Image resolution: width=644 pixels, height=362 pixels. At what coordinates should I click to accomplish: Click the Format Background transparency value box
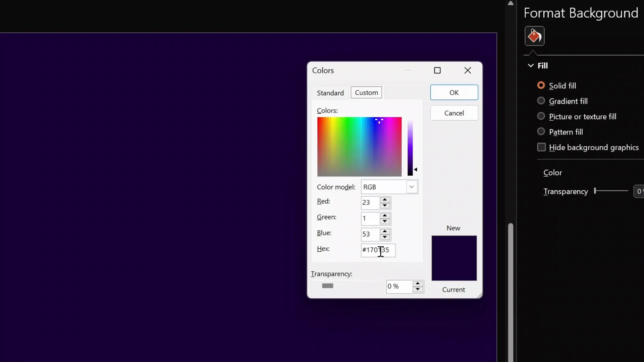pyautogui.click(x=639, y=191)
